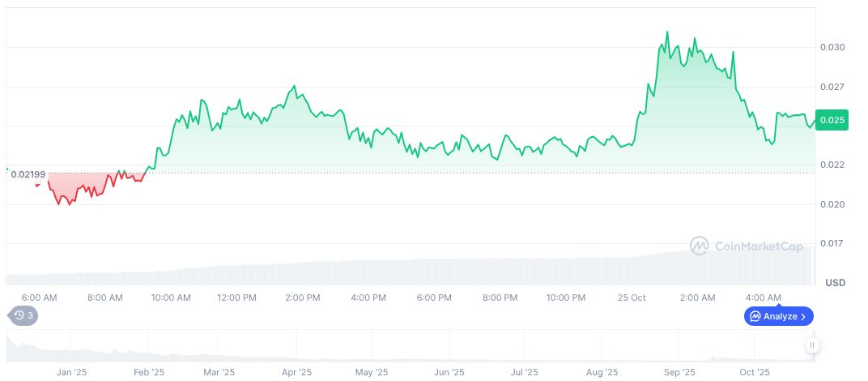Click the 0.02199 opening price label
Viewport: 868px width, 381px height.
coord(28,175)
